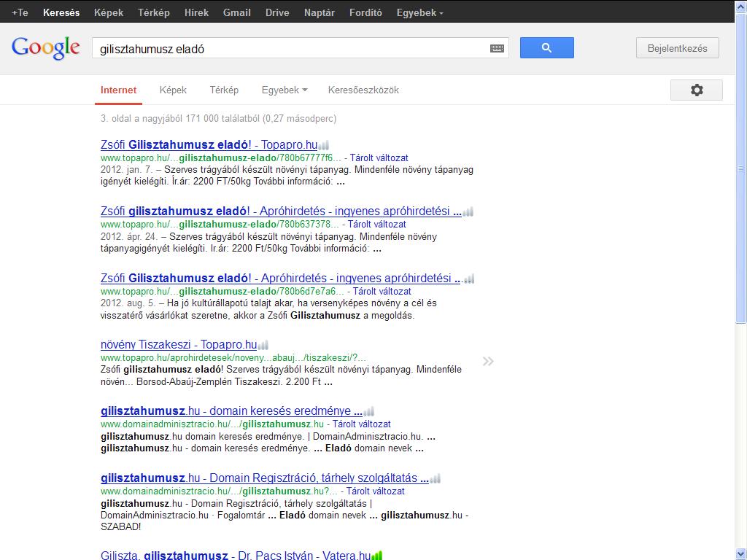Click rank bars icon beside the ápr. 24. result title
The width and height of the screenshot is (747, 560).
pyautogui.click(x=468, y=212)
